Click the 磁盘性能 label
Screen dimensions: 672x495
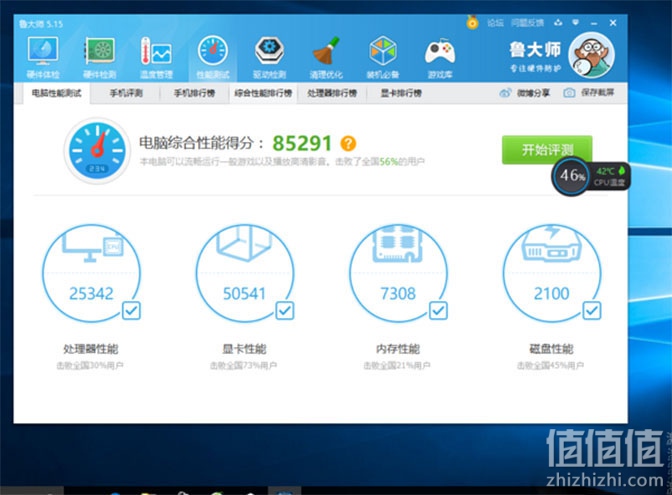551,349
